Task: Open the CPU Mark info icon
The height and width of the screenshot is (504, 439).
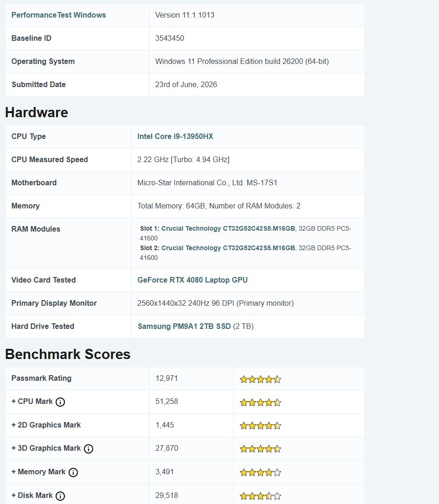Action: tap(60, 402)
